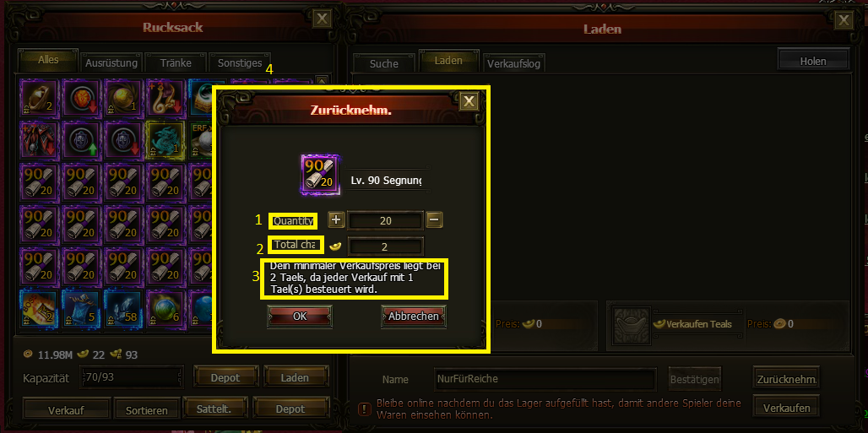868x433 pixels.
Task: Click the shop name field NurFürReiche
Action: click(545, 379)
